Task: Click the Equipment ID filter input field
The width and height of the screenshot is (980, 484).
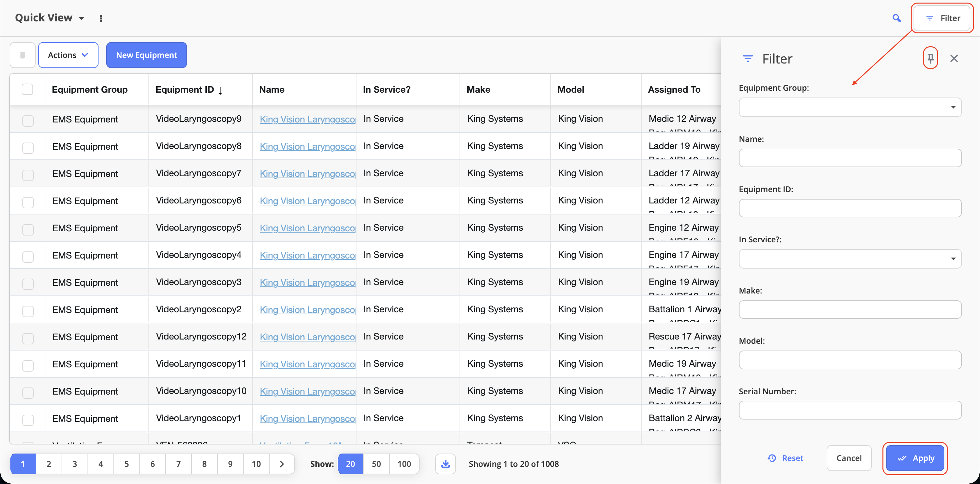Action: pos(850,208)
